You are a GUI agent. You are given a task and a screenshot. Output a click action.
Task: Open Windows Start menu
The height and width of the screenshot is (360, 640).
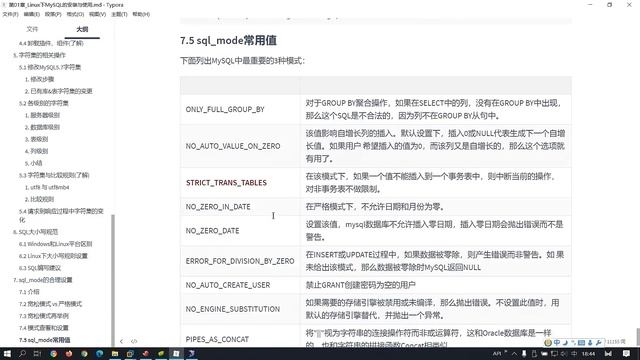click(x=7, y=353)
